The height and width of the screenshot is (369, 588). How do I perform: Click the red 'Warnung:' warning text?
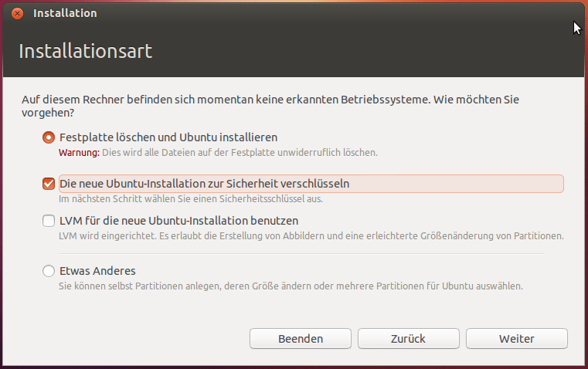point(79,153)
